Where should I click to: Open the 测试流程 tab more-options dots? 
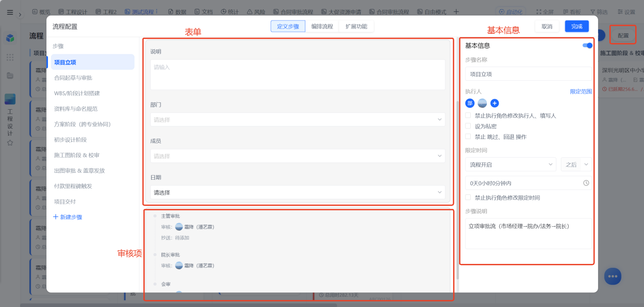(157, 11)
